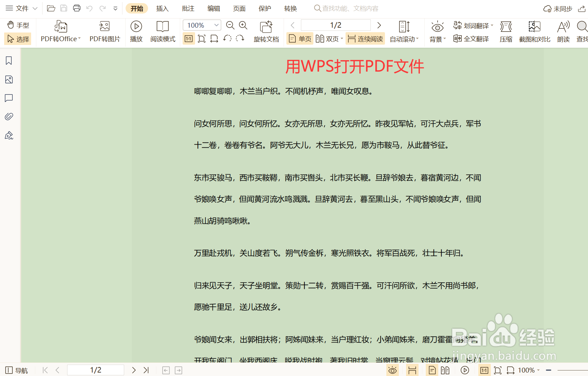The image size is (588, 376).
Task: Toggle actual size 1:1 view icon
Action: pyautogui.click(x=189, y=39)
